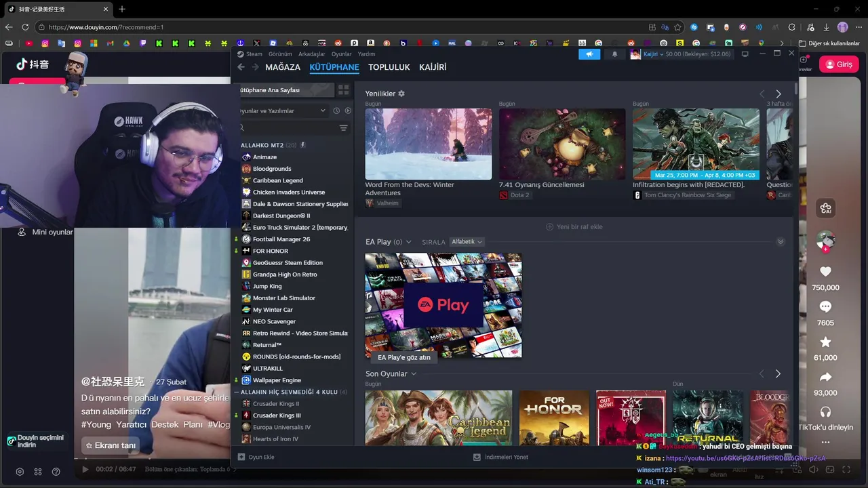Screen dimensions: 868x488
Task: Click the Wallpaper Engine game icon
Action: pos(246,380)
